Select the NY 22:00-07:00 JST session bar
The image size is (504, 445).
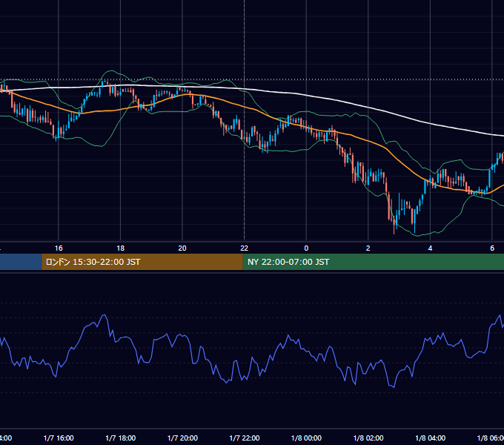(x=373, y=262)
